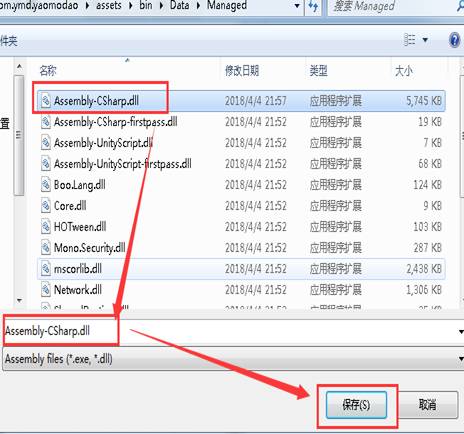Sort by the 大小 column header
Viewport: 464px width, 434px height.
(x=404, y=71)
